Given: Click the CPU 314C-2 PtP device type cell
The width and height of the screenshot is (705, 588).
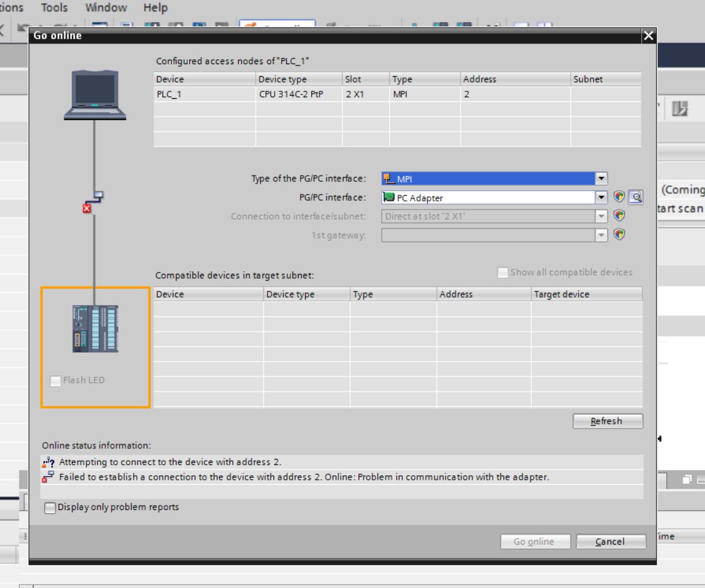Looking at the screenshot, I should pyautogui.click(x=299, y=94).
